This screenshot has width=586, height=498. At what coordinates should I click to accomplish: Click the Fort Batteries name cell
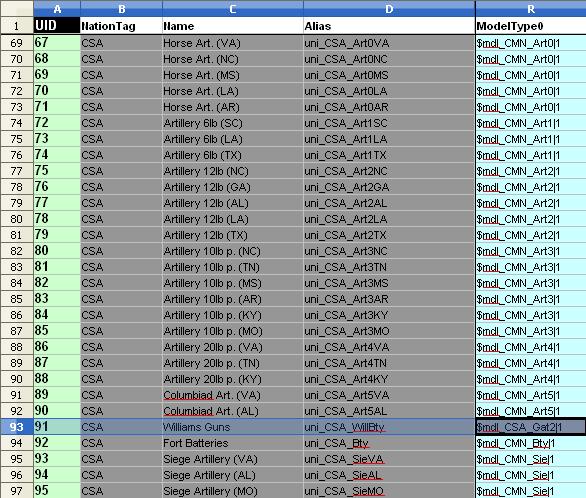tap(232, 443)
